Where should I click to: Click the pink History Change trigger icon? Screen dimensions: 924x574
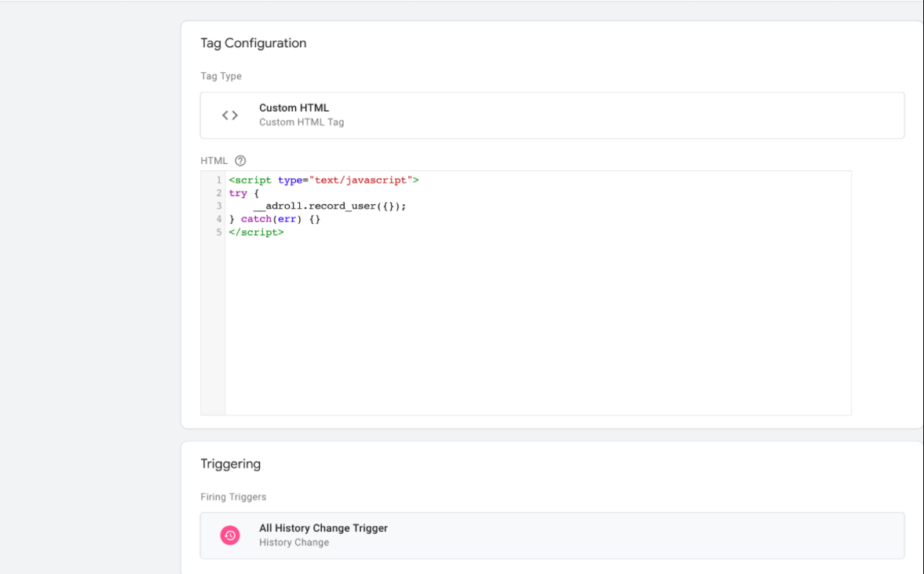230,536
